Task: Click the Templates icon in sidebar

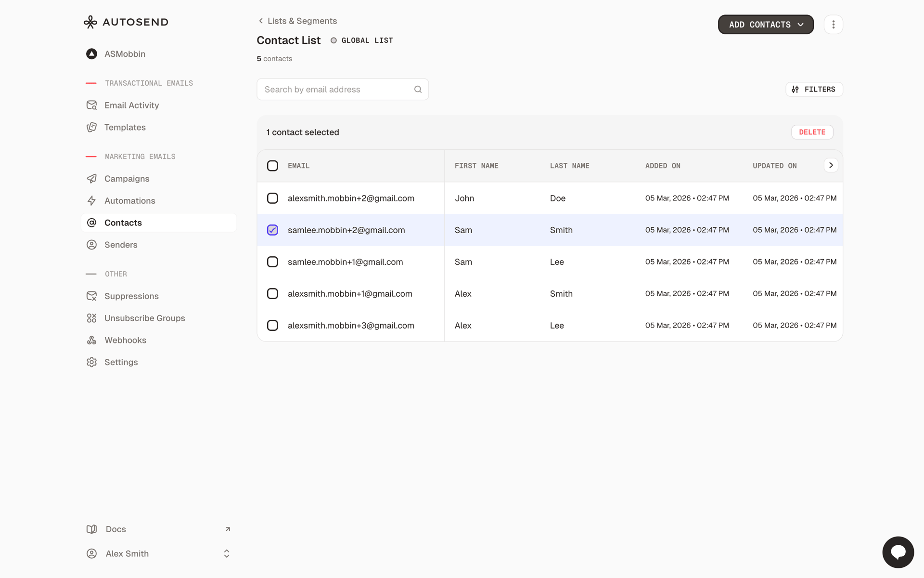Action: pos(91,127)
